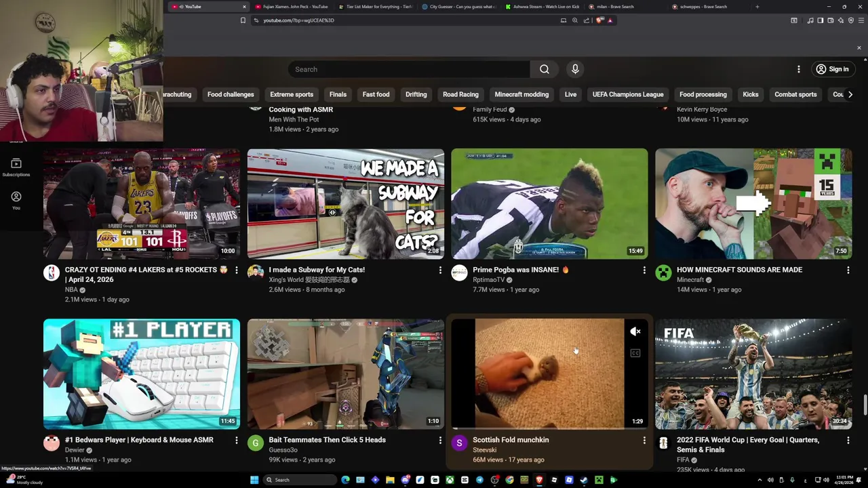Open options for Prime Pogba video
Viewport: 868px width, 488px height.
click(644, 270)
